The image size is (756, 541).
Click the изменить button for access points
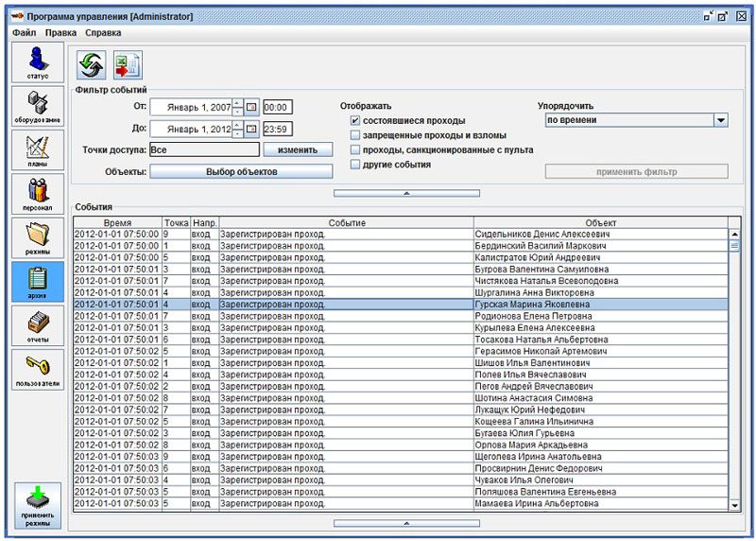pos(298,149)
